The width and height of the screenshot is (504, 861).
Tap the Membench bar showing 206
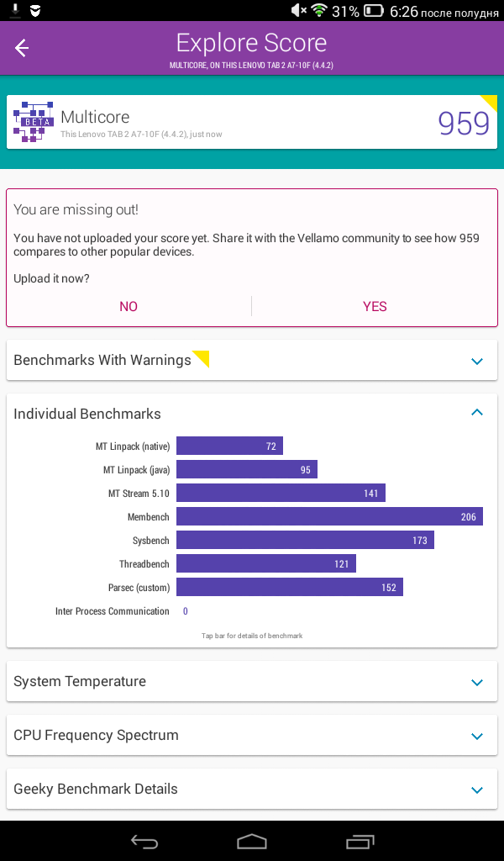(329, 517)
